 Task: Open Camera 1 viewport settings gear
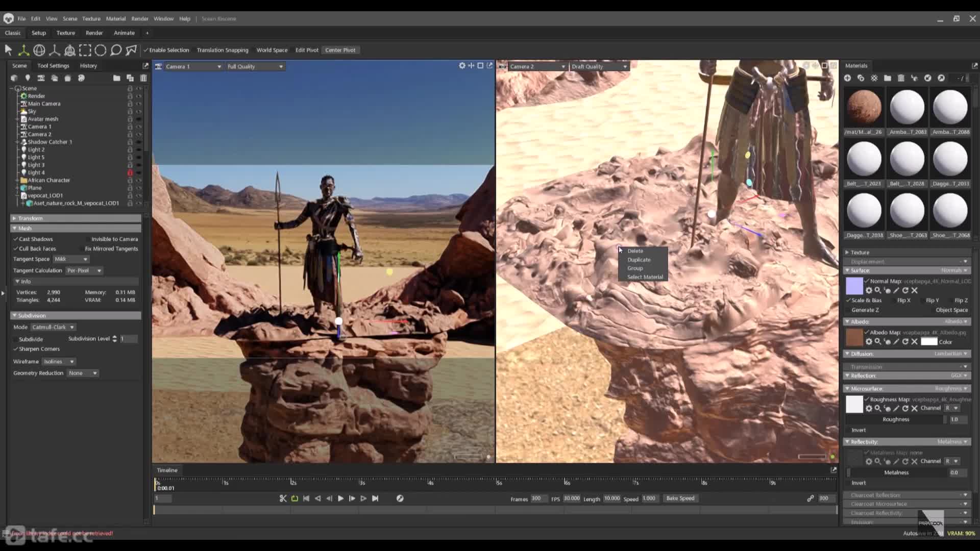pyautogui.click(x=462, y=66)
